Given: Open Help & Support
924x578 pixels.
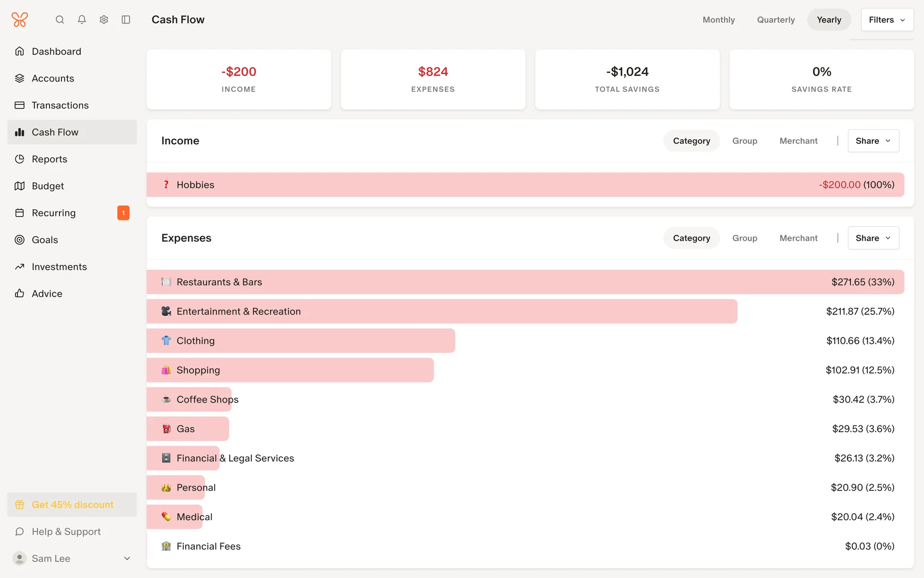Looking at the screenshot, I should [66, 532].
